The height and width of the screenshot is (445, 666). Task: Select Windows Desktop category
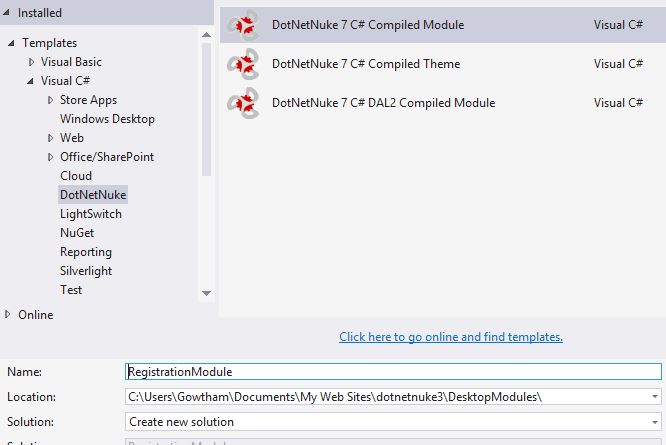coord(107,119)
